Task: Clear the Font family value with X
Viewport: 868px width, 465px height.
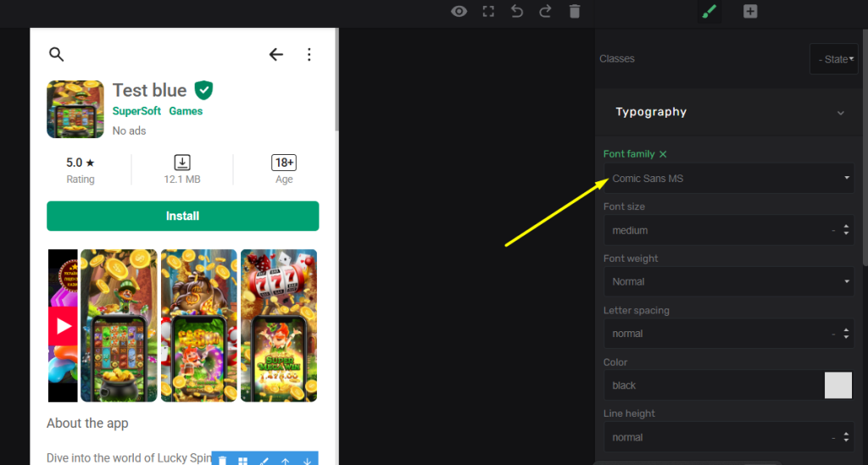Action: point(663,154)
